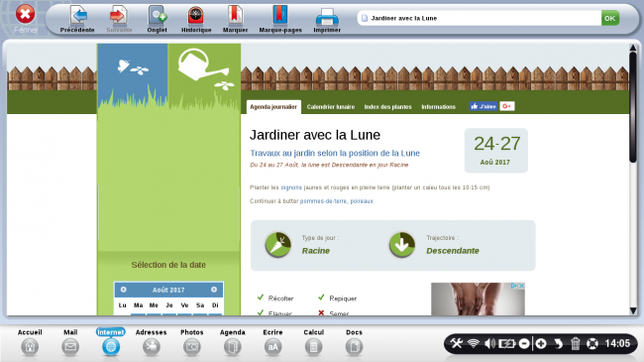Open the Photos app
The width and height of the screenshot is (644, 362).
[192, 342]
